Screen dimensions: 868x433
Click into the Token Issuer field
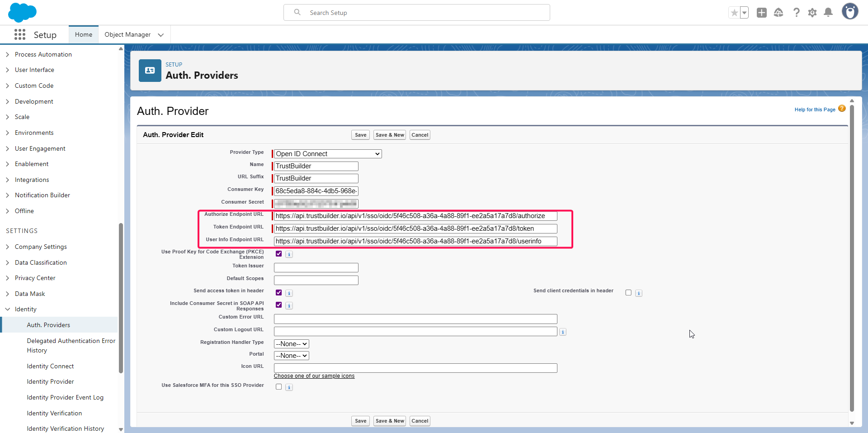(x=316, y=268)
